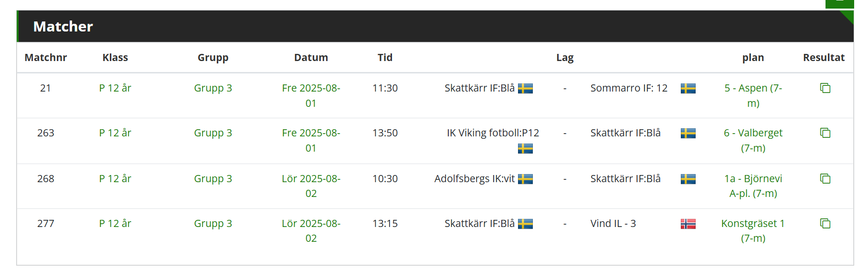Click Norwegian flag beside Vind IL - 3
Viewport: 868px width, 268px height.
point(688,224)
